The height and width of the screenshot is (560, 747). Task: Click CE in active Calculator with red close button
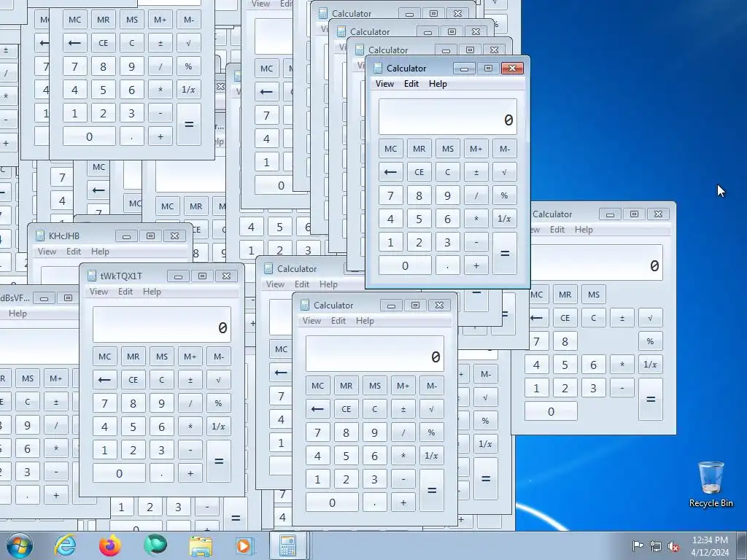tap(419, 172)
